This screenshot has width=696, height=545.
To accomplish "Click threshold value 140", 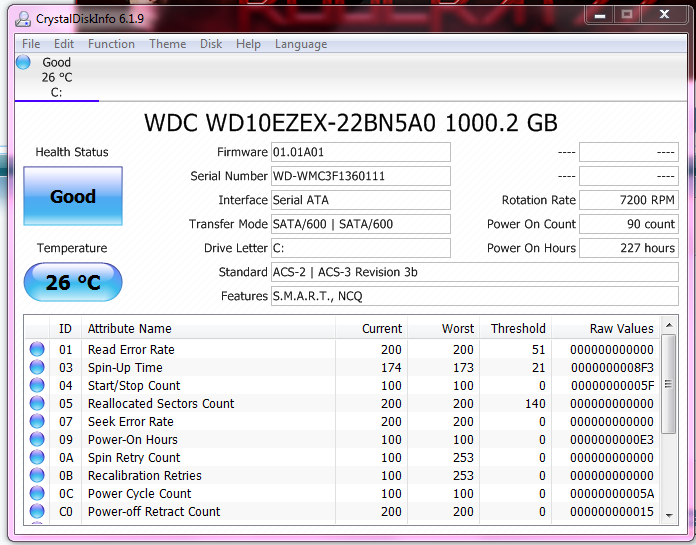I will 534,403.
